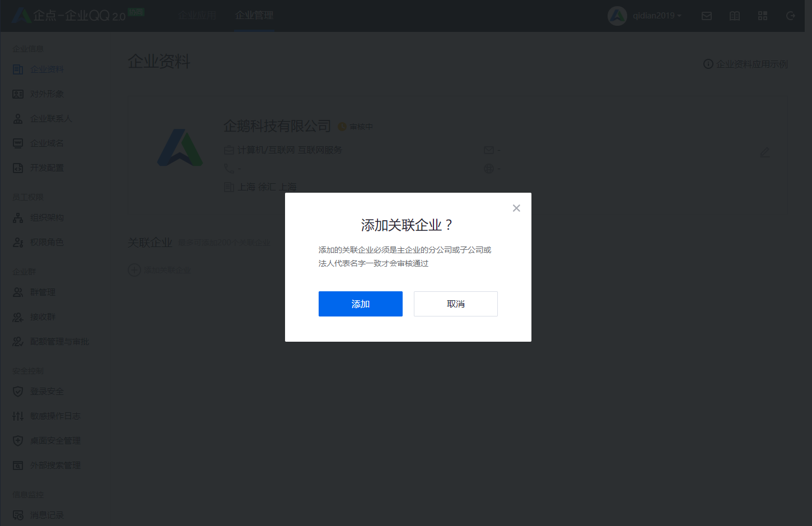Click the 群管理 sidebar icon
Screen dimensions: 812x526
tap(18, 292)
